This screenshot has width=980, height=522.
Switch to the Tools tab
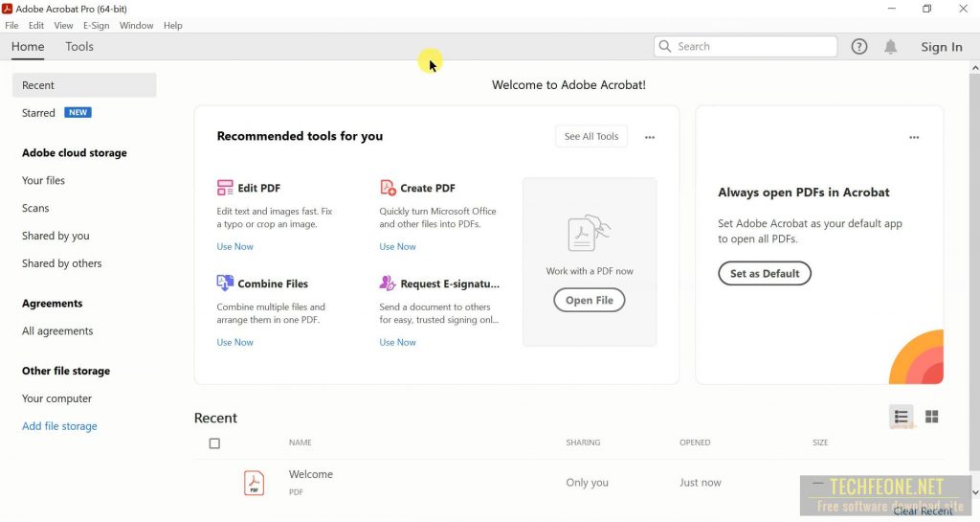79,46
